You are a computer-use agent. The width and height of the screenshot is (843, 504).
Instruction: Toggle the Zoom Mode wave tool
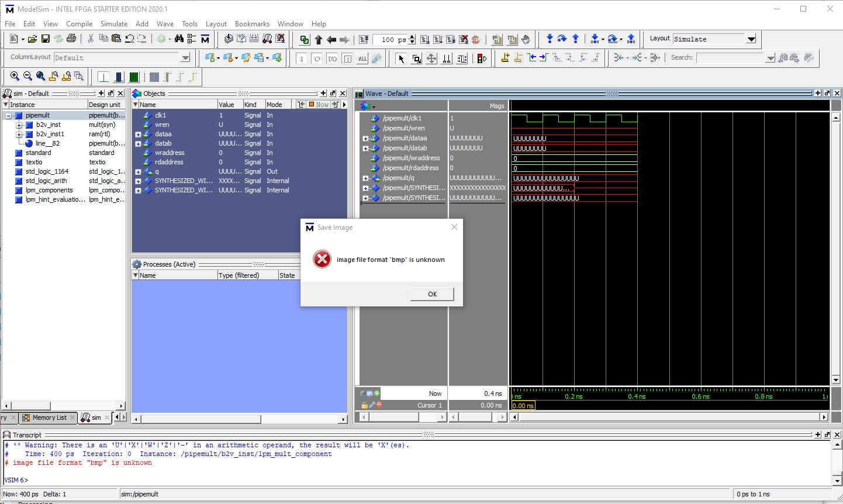[x=416, y=58]
